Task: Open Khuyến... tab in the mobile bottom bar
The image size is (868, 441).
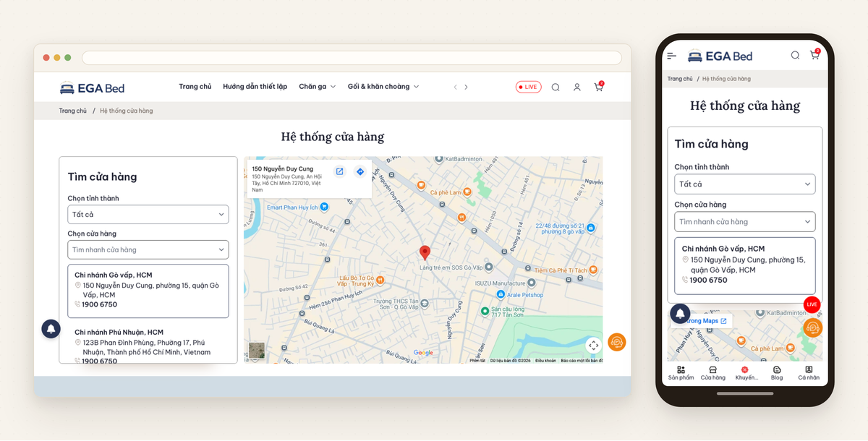Action: click(746, 373)
